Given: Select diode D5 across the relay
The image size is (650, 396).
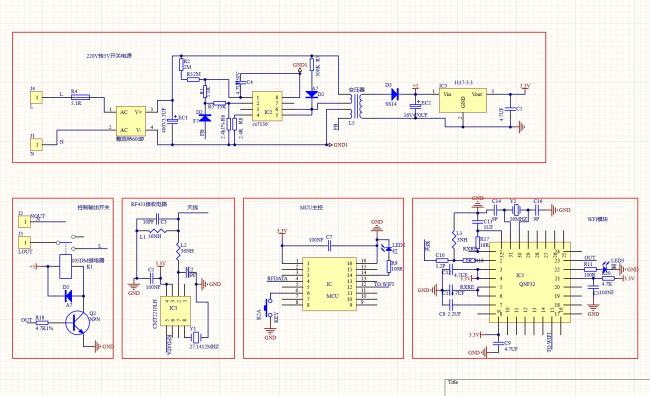Looking at the screenshot, I should point(68,296).
